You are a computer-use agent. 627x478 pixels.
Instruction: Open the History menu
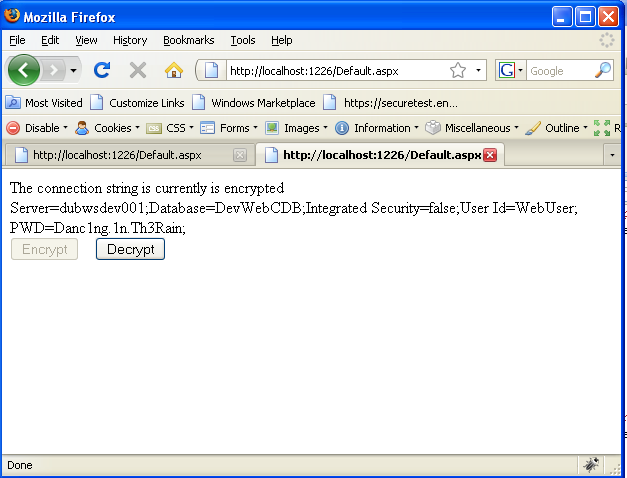pyautogui.click(x=130, y=40)
